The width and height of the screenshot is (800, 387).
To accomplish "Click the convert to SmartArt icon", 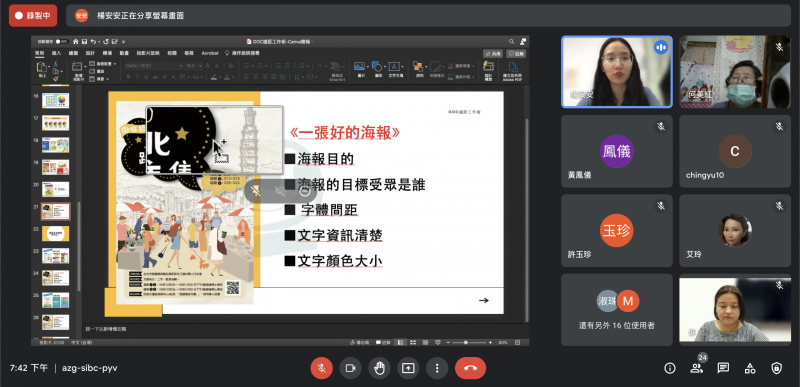I will tap(335, 67).
